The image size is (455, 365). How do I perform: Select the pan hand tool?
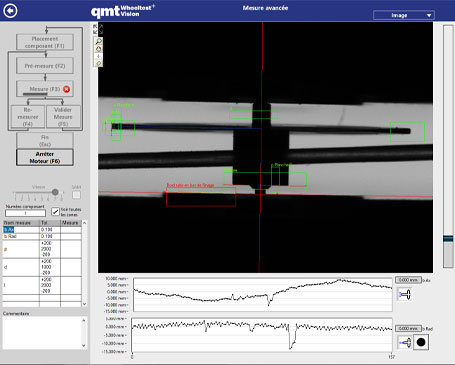pyautogui.click(x=99, y=49)
